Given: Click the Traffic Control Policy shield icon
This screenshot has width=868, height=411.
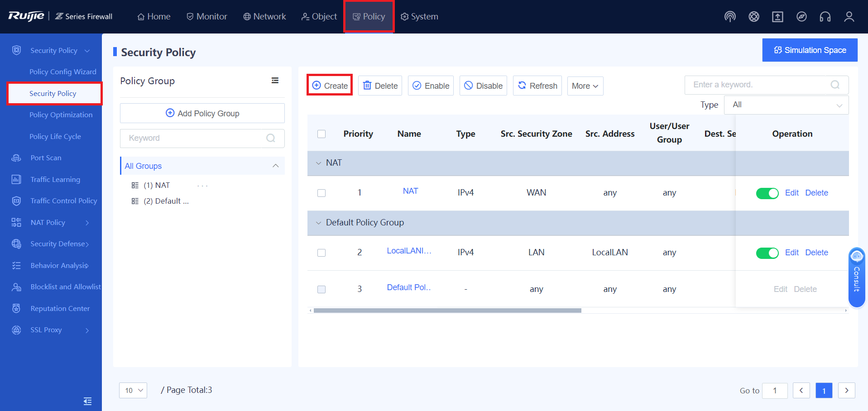Looking at the screenshot, I should click(16, 201).
